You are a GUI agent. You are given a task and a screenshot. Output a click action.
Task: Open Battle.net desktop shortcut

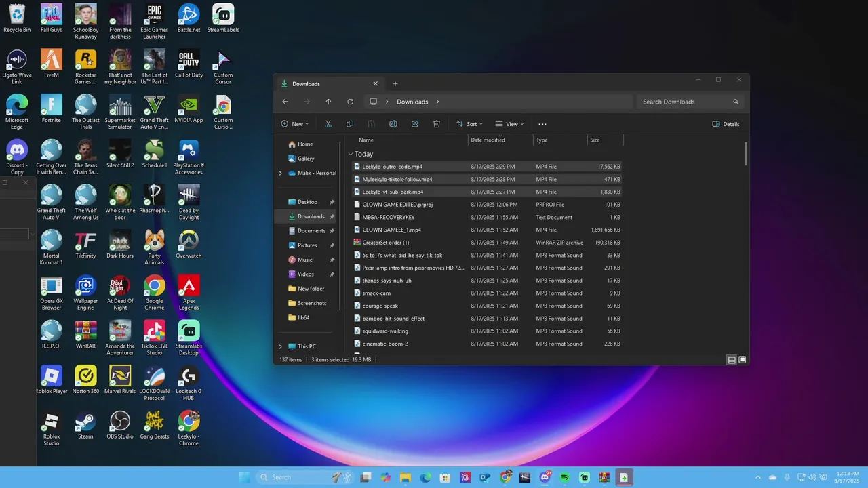189,18
